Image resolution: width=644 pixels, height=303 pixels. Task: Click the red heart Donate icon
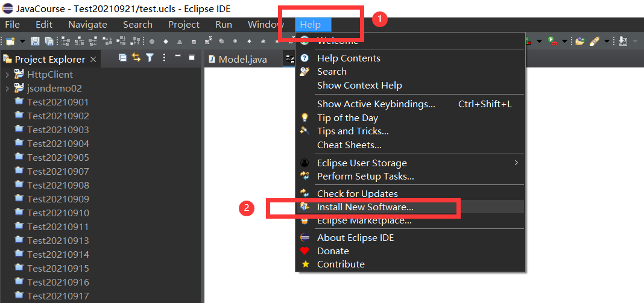pos(305,251)
